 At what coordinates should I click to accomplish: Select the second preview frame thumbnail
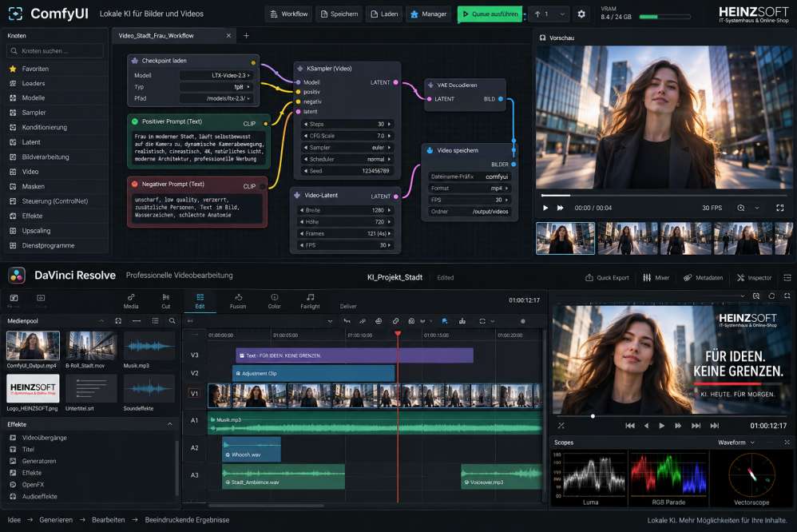coord(627,238)
